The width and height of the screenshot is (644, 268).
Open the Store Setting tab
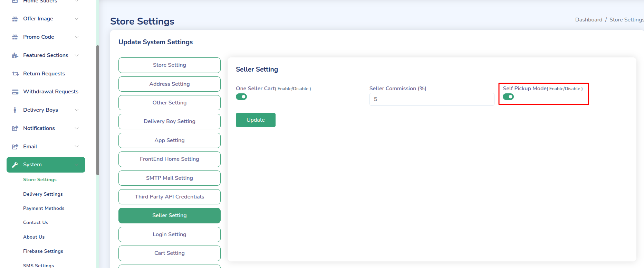pos(170,65)
